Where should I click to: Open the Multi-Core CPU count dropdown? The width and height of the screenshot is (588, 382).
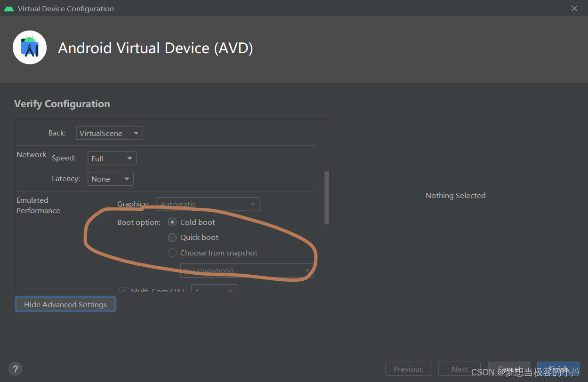tap(214, 289)
